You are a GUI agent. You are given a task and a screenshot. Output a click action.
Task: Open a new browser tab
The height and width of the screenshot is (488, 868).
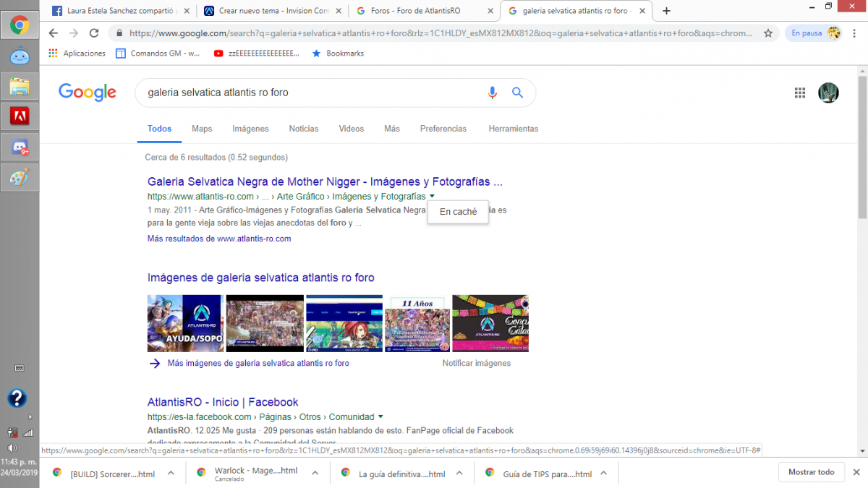(x=666, y=11)
